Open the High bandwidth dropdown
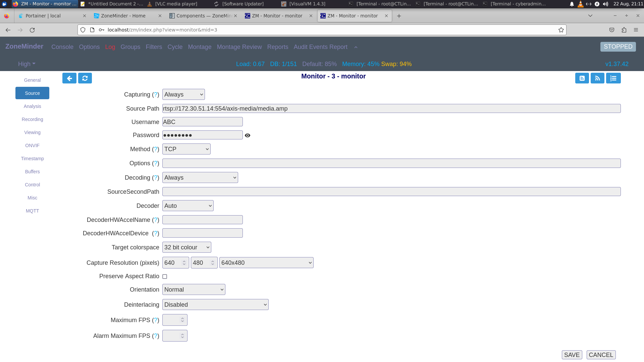This screenshot has width=644, height=362. [26, 64]
